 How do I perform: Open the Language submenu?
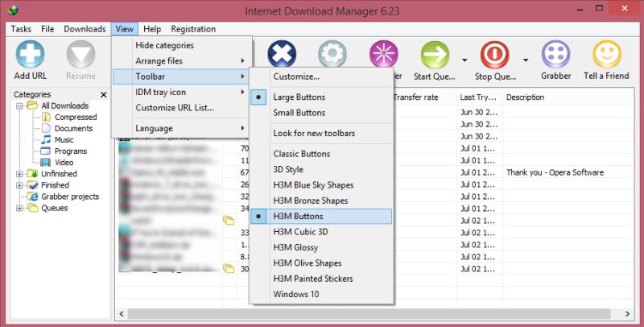[181, 128]
